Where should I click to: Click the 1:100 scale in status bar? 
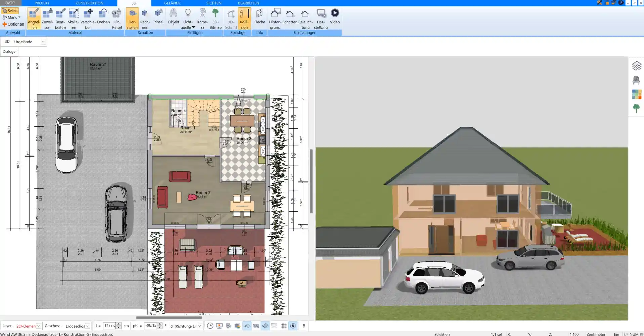[574, 334]
